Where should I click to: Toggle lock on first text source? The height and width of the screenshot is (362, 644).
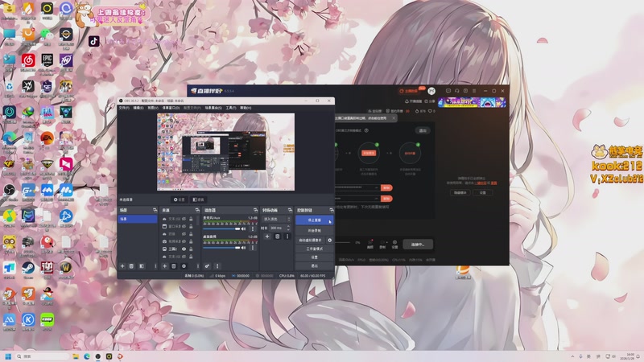(x=191, y=219)
